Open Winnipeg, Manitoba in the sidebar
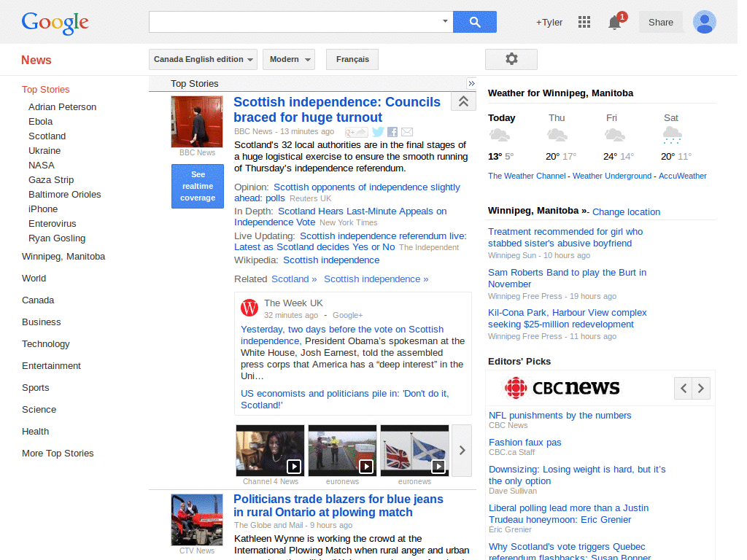747x560 pixels. (x=63, y=256)
